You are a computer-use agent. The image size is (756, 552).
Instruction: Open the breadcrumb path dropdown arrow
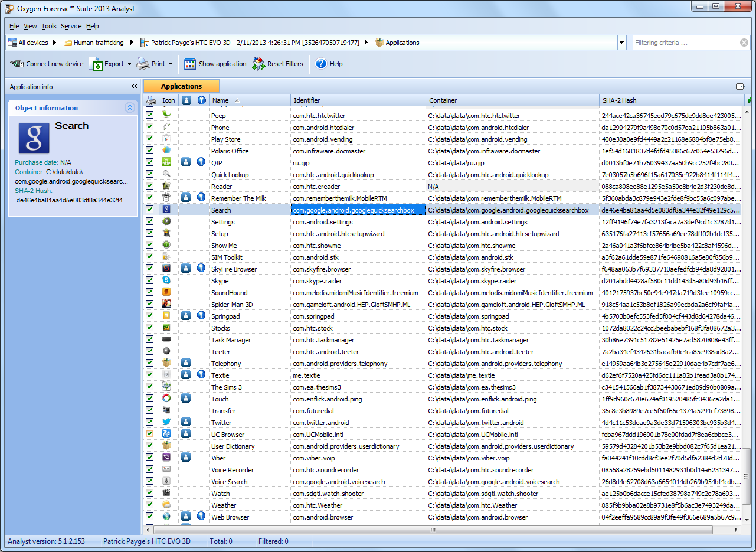(621, 43)
